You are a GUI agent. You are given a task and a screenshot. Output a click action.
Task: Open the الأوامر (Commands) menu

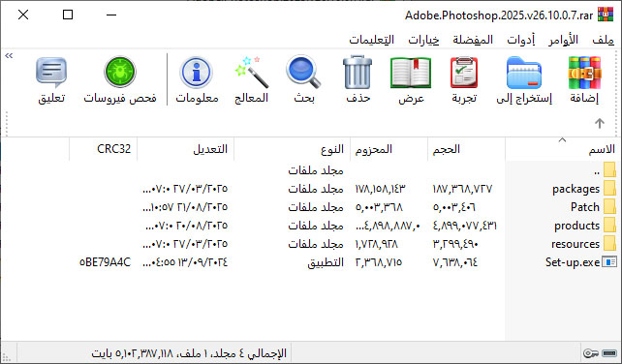563,40
